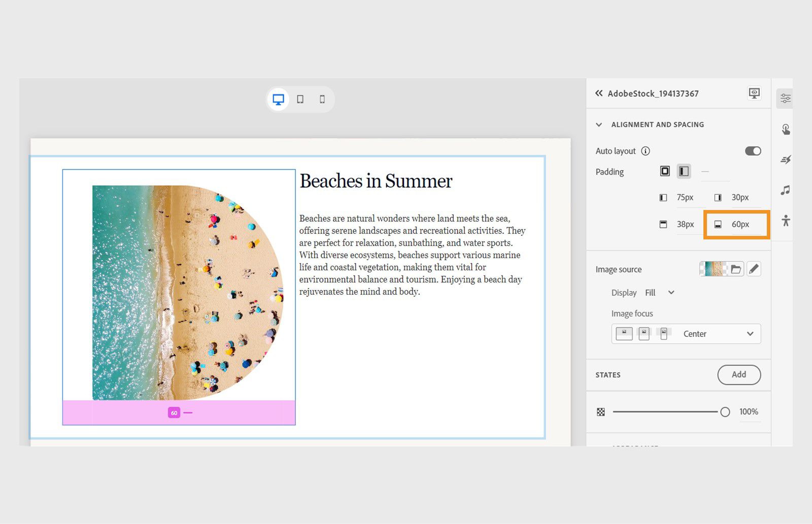Click the Image focus label
This screenshot has width=812, height=524.
point(632,313)
